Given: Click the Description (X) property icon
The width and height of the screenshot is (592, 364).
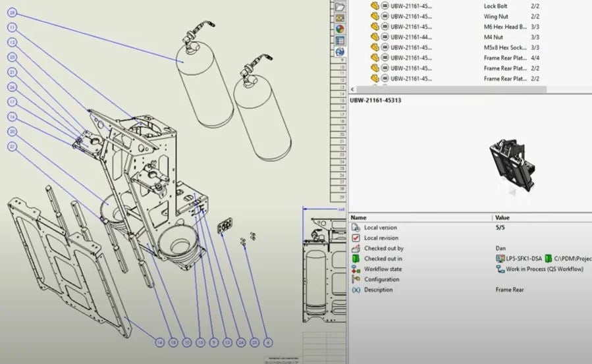Looking at the screenshot, I should [356, 290].
